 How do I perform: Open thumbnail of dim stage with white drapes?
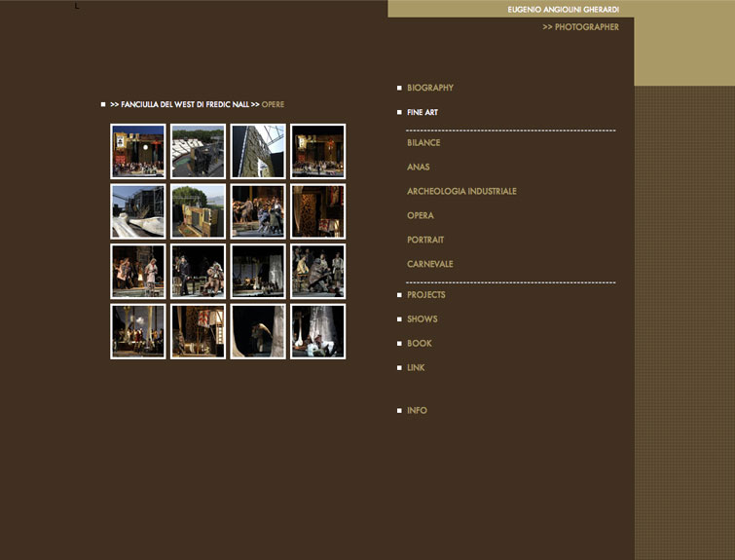258,271
